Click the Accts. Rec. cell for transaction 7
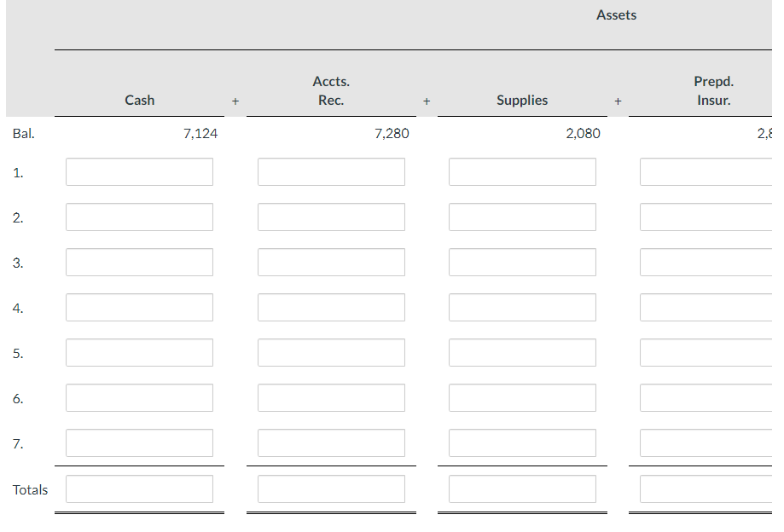The width and height of the screenshot is (784, 532). point(331,443)
